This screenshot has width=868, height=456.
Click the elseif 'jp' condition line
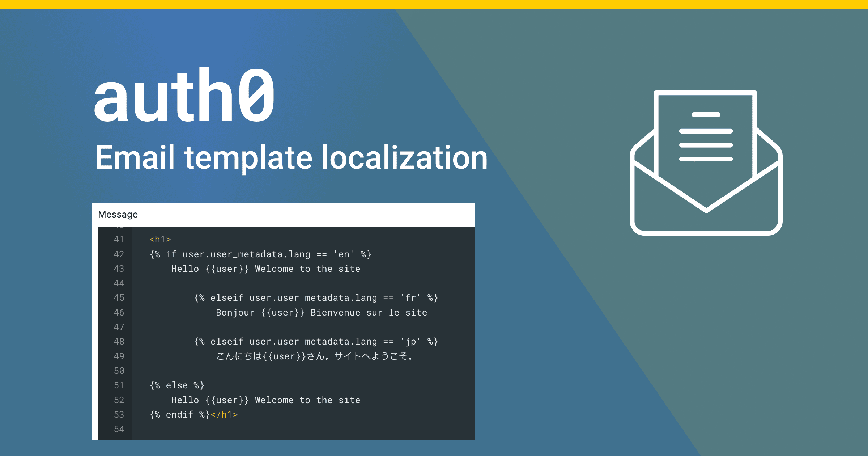[x=316, y=342]
